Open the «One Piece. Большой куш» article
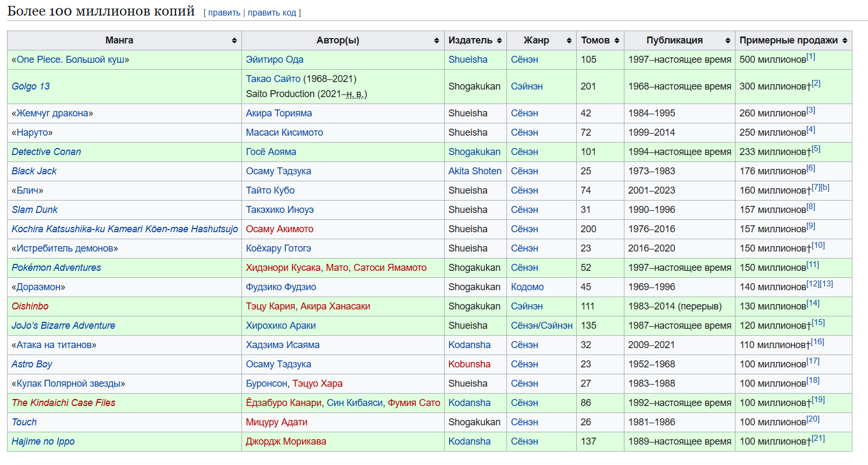The image size is (868, 465). pyautogui.click(x=70, y=60)
